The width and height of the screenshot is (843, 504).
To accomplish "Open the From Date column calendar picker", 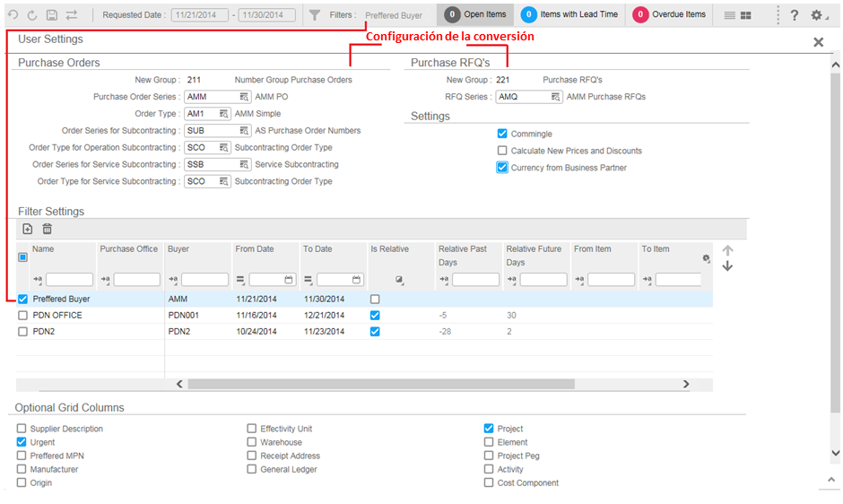I will click(x=289, y=280).
